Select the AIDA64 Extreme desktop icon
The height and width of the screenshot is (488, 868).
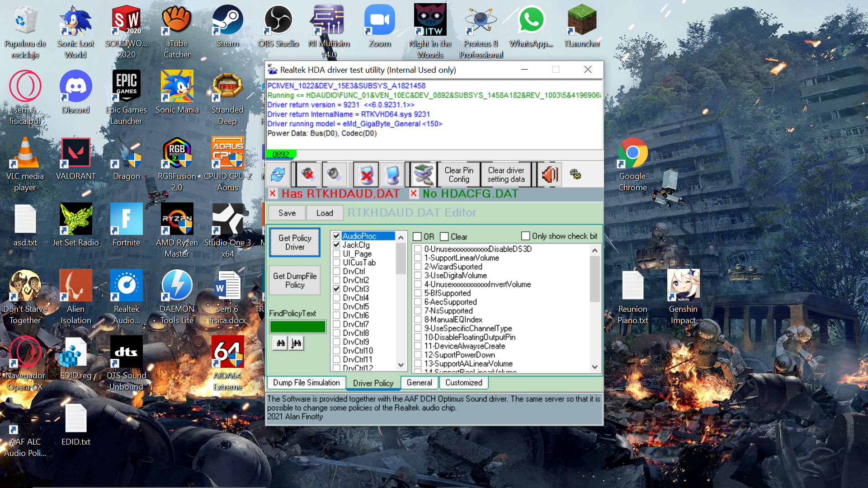(x=227, y=363)
